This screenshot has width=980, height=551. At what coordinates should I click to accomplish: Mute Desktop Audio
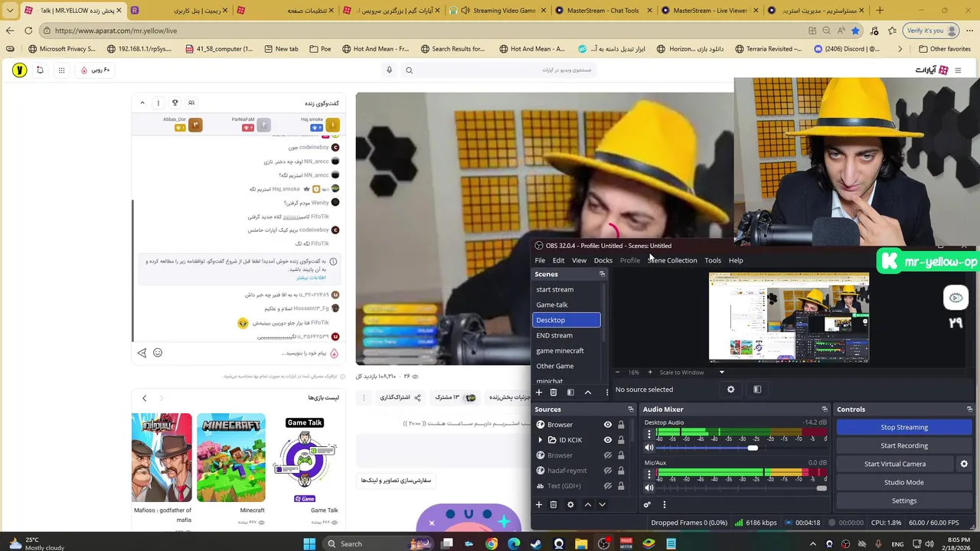click(649, 448)
